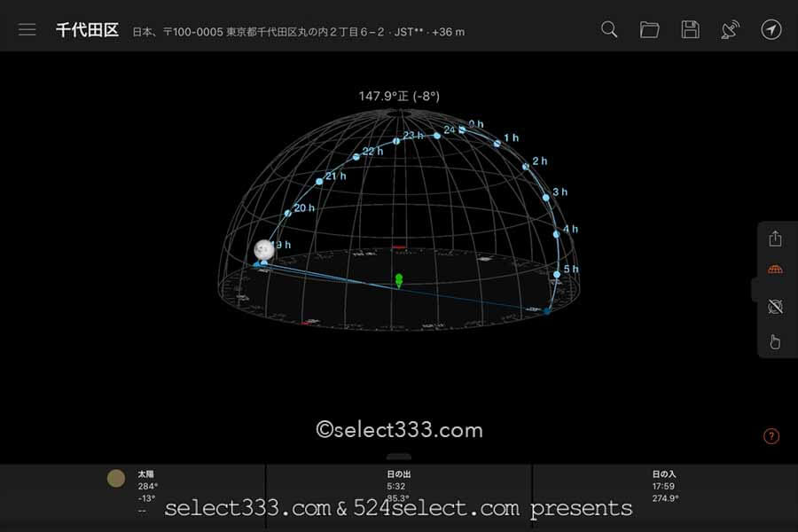Viewport: 798px width, 532px height.
Task: Tap the satellite dish icon
Action: pyautogui.click(x=731, y=29)
